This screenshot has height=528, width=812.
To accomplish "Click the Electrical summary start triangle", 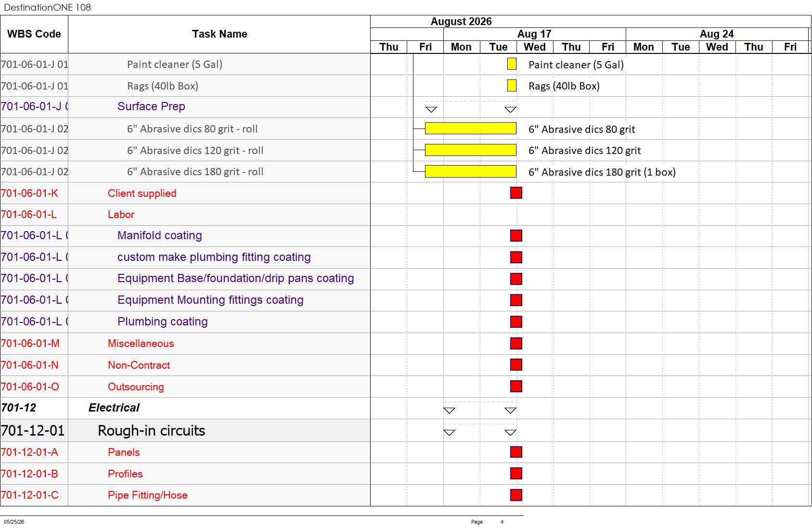I will [449, 410].
